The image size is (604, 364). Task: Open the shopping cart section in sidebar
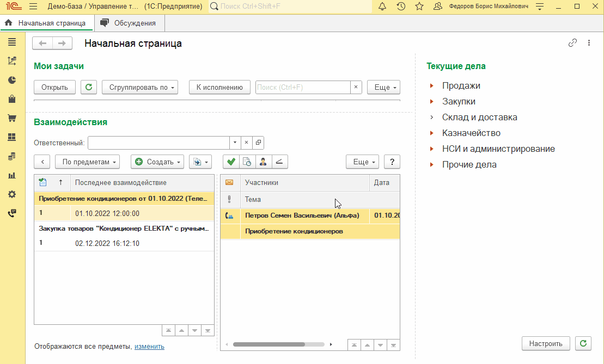pos(12,118)
